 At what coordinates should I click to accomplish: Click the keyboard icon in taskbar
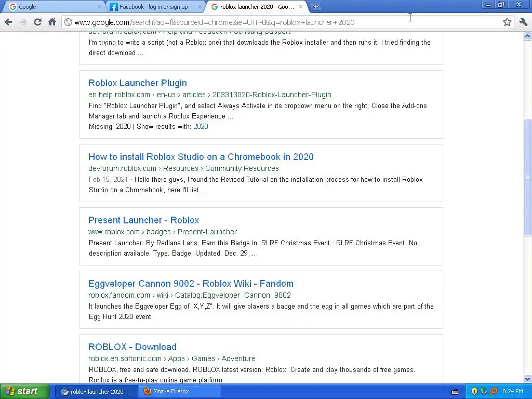pos(455,392)
